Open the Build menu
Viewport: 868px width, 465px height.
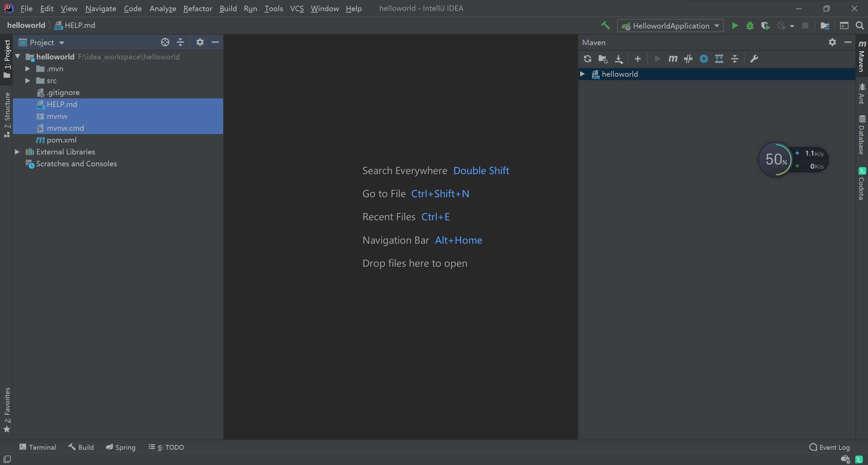(x=228, y=8)
